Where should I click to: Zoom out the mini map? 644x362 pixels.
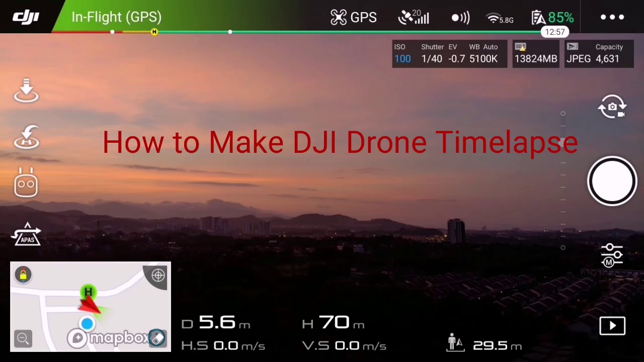23,338
